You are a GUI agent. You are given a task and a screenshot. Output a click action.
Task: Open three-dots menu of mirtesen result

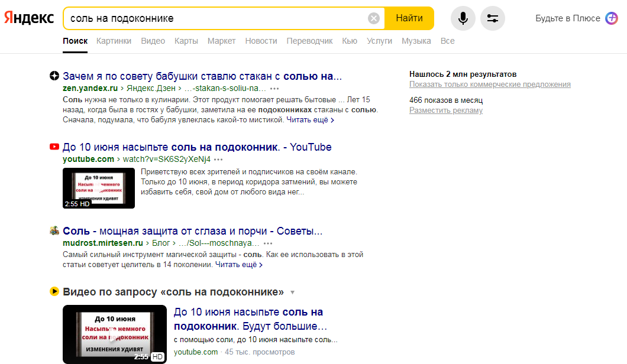(x=268, y=243)
